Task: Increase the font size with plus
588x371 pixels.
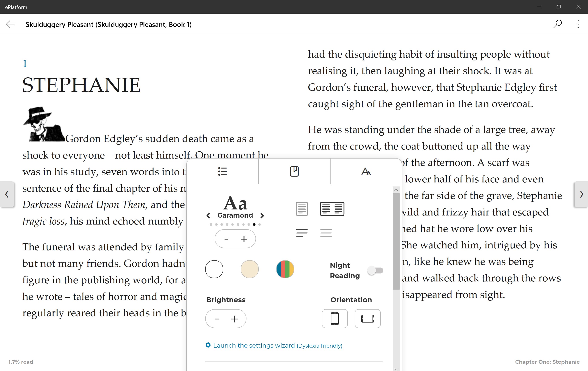Action: pyautogui.click(x=244, y=239)
